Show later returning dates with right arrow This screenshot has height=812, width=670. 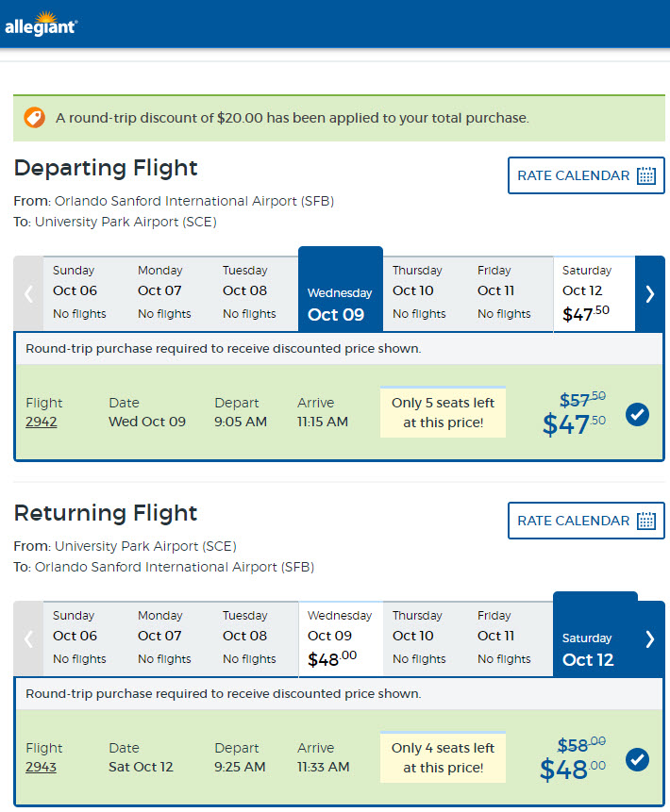point(649,638)
